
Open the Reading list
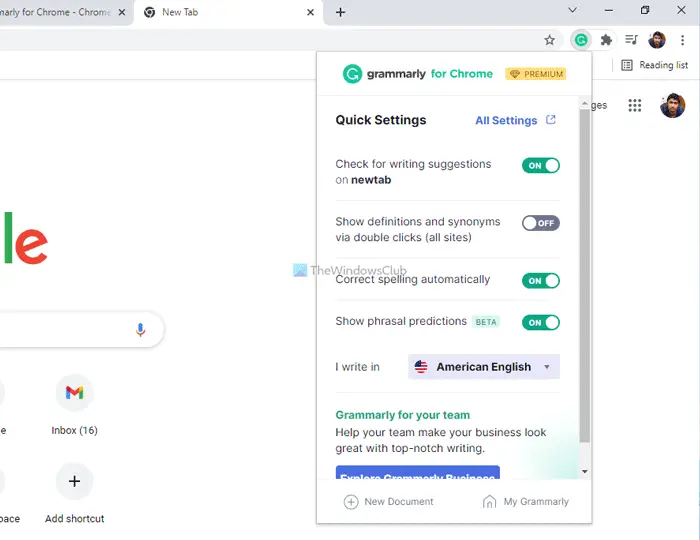654,65
